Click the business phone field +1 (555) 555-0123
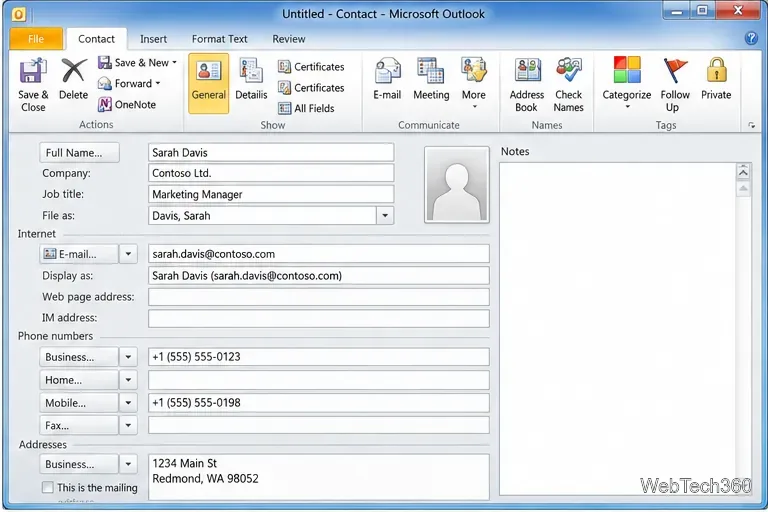The height and width of the screenshot is (512, 768). (x=319, y=357)
